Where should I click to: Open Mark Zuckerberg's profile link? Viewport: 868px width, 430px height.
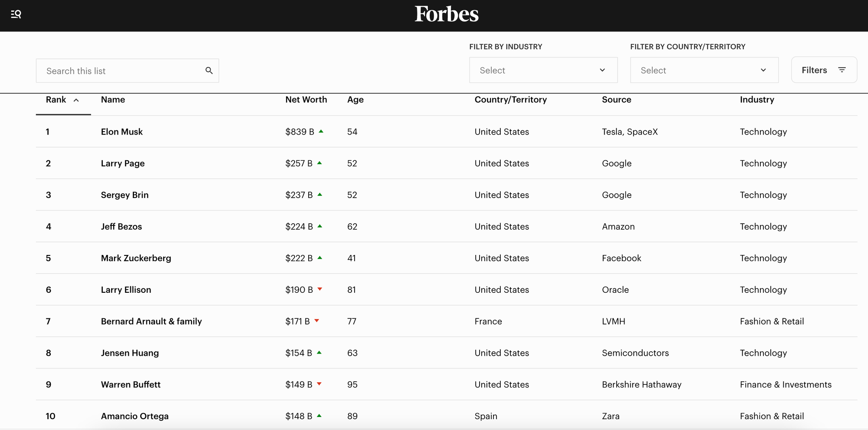click(x=136, y=258)
